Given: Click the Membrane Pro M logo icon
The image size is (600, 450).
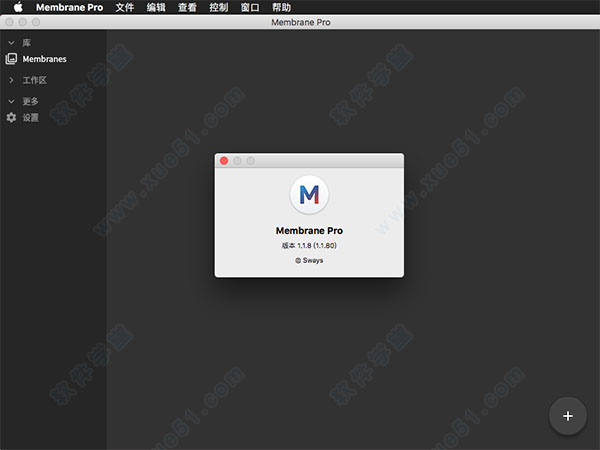Looking at the screenshot, I should coord(309,195).
